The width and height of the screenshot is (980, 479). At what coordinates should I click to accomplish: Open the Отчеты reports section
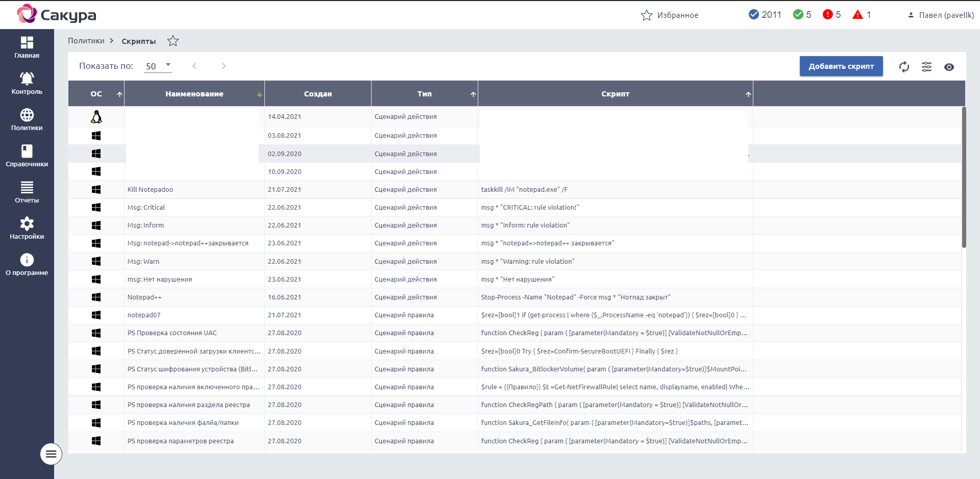[x=27, y=192]
